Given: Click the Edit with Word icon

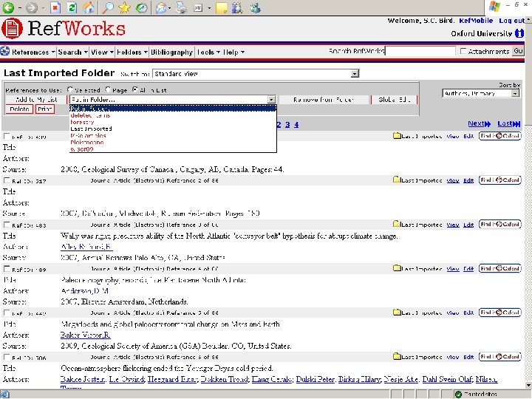Looking at the screenshot, I should tap(198, 7).
